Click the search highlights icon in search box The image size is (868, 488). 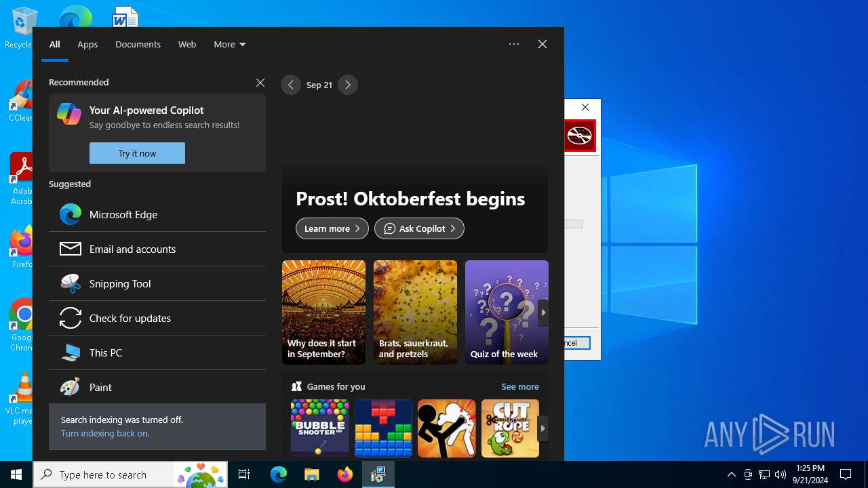[200, 475]
